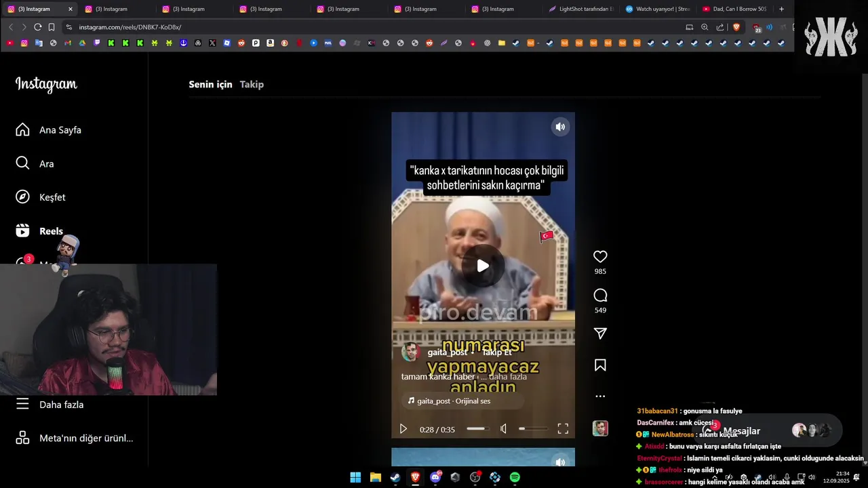Expand caption with 'daha fazla'

(x=507, y=377)
